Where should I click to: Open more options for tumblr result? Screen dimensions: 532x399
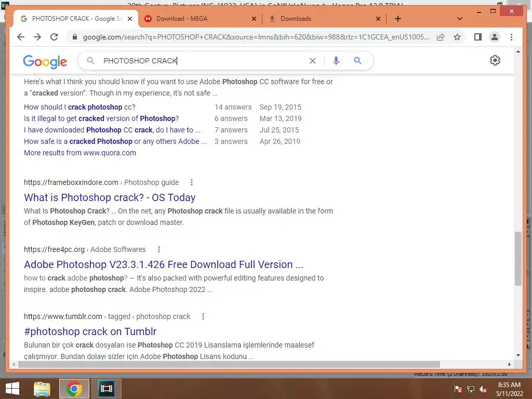click(203, 316)
